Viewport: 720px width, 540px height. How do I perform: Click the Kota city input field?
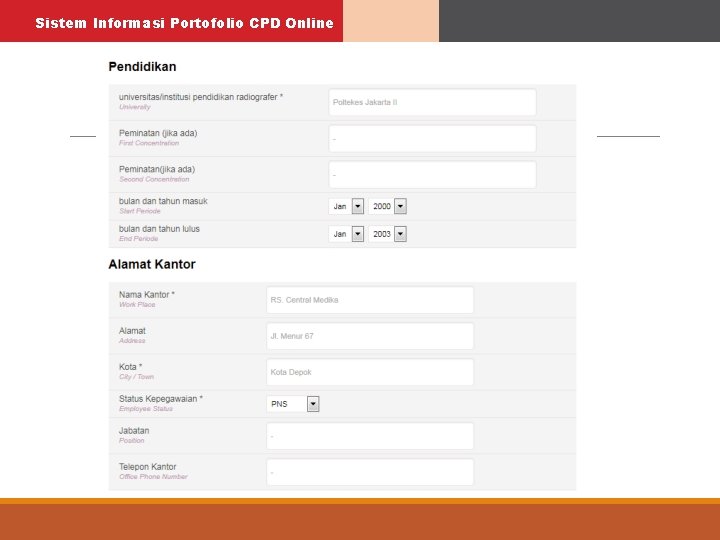pyautogui.click(x=370, y=372)
